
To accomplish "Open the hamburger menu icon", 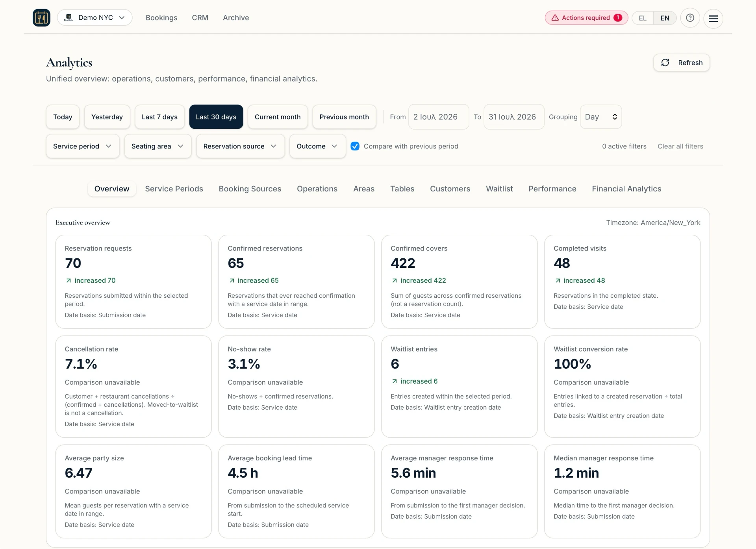I will (713, 19).
